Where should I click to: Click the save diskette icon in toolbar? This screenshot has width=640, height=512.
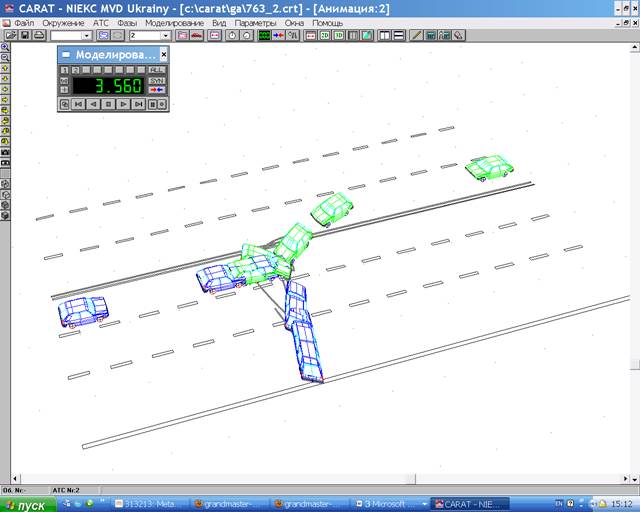coord(25,35)
